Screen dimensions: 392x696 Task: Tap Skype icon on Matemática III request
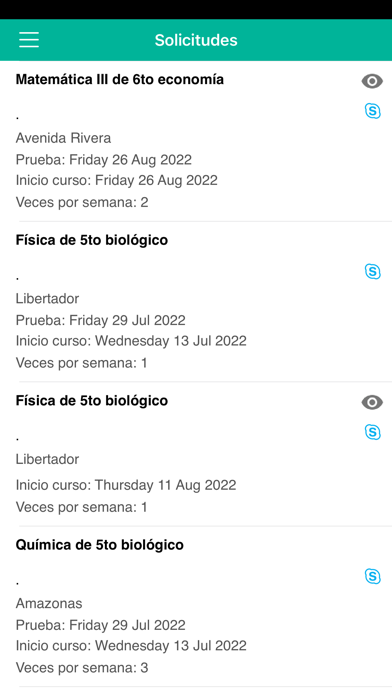pyautogui.click(x=372, y=111)
